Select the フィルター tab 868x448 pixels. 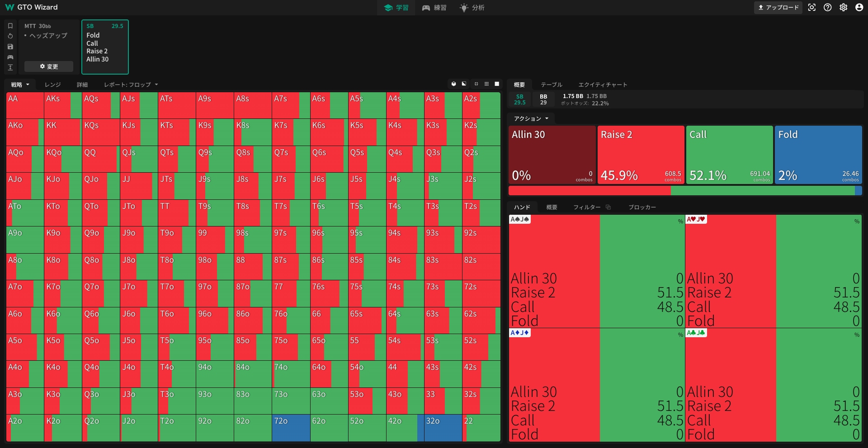pos(587,207)
